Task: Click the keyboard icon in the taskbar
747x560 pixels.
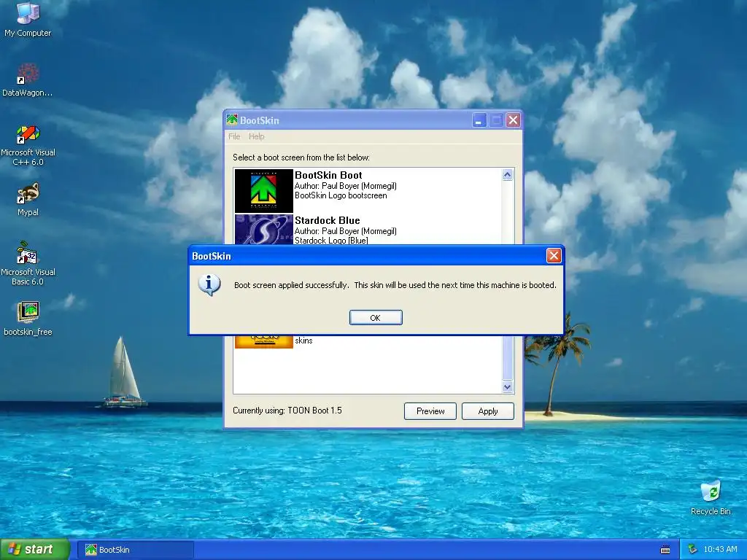Action: (665, 550)
